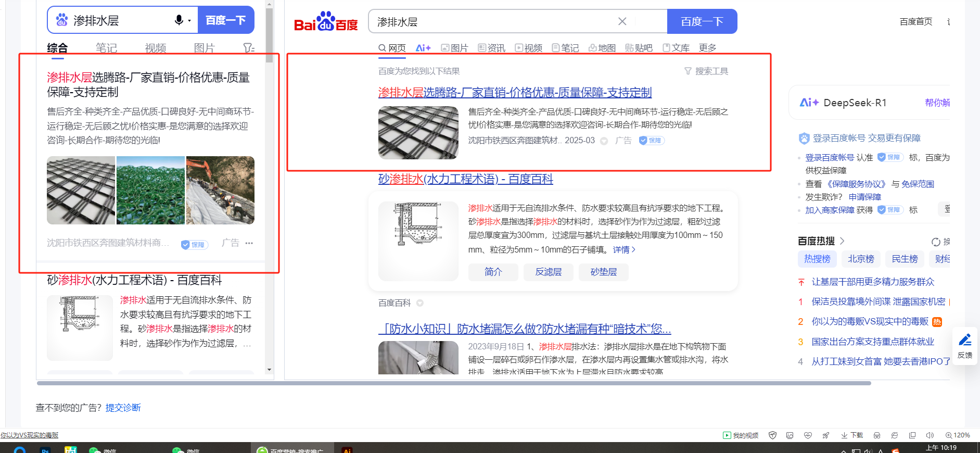980x453 pixels.
Task: Select the 民生榜 tab
Action: coord(905,259)
